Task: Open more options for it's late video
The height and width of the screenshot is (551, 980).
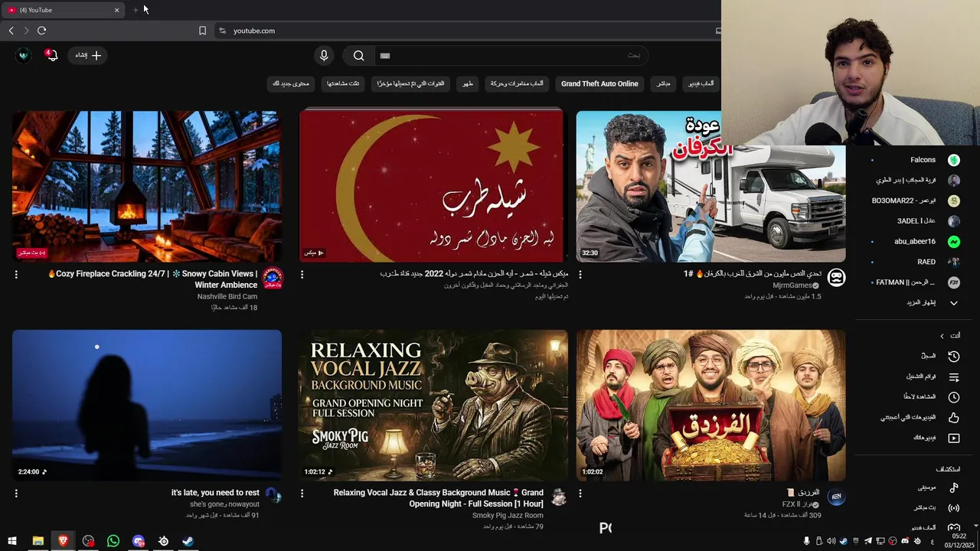Action: click(16, 494)
